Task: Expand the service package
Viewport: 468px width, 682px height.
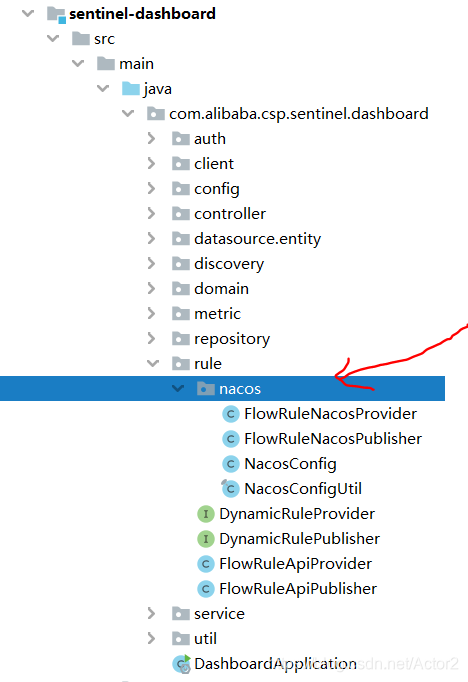Action: 151,614
